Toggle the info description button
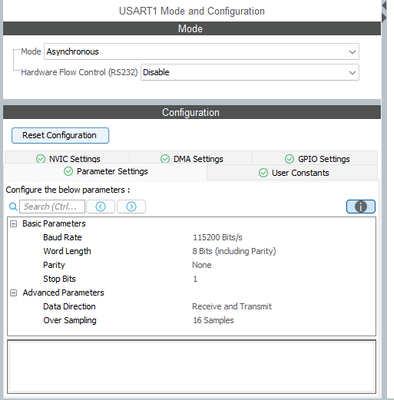The height and width of the screenshot is (400, 394). pos(361,207)
